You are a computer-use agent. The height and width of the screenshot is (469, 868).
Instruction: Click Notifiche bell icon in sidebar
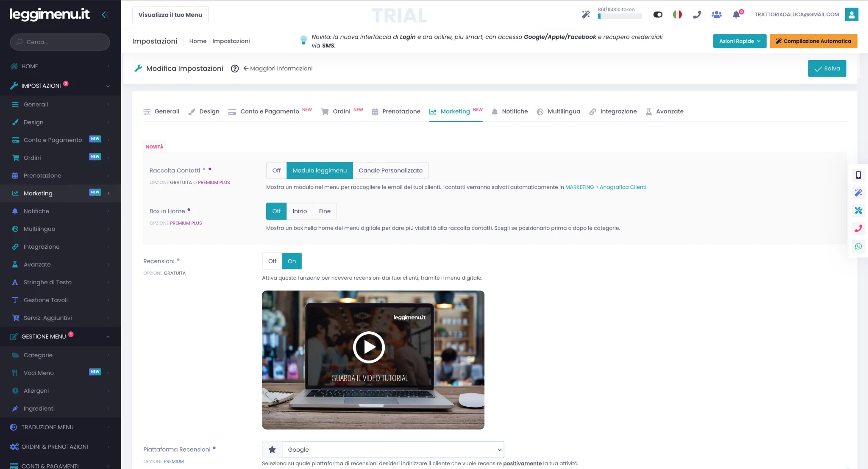tap(15, 211)
